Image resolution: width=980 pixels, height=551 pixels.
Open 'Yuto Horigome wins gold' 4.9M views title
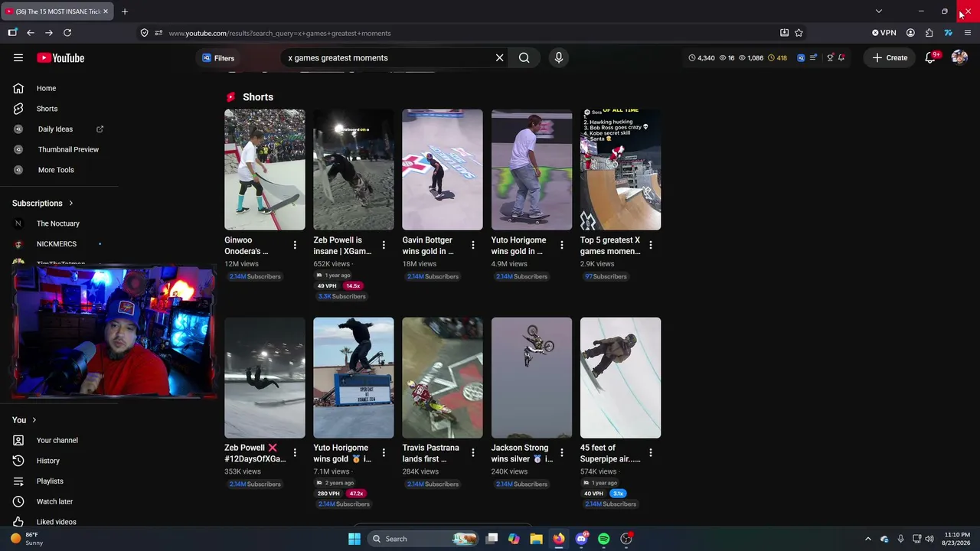pos(518,246)
